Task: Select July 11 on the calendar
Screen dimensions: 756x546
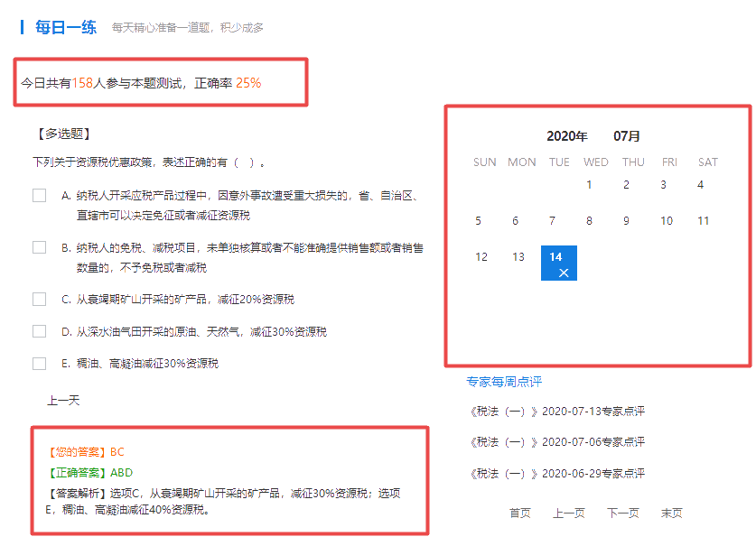Action: coord(704,219)
